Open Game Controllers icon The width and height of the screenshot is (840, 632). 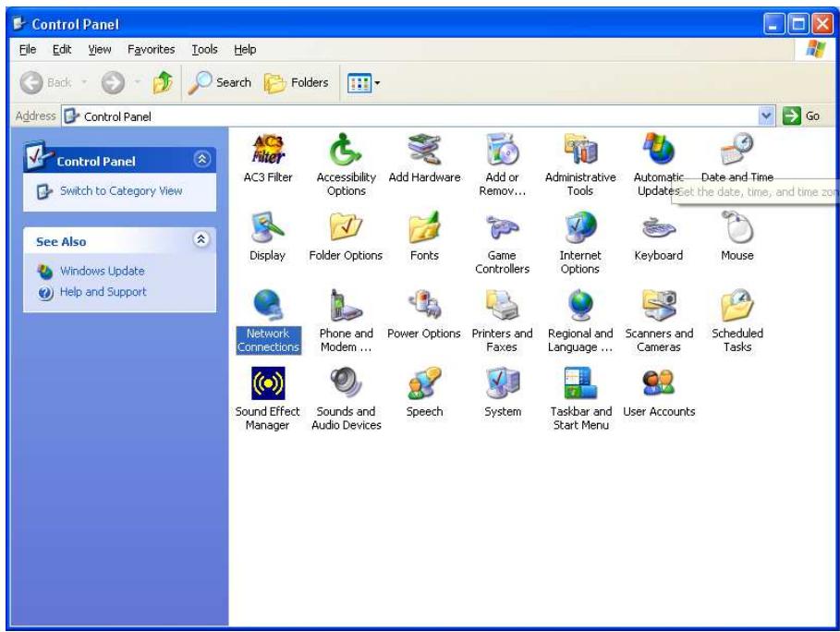pyautogui.click(x=502, y=227)
